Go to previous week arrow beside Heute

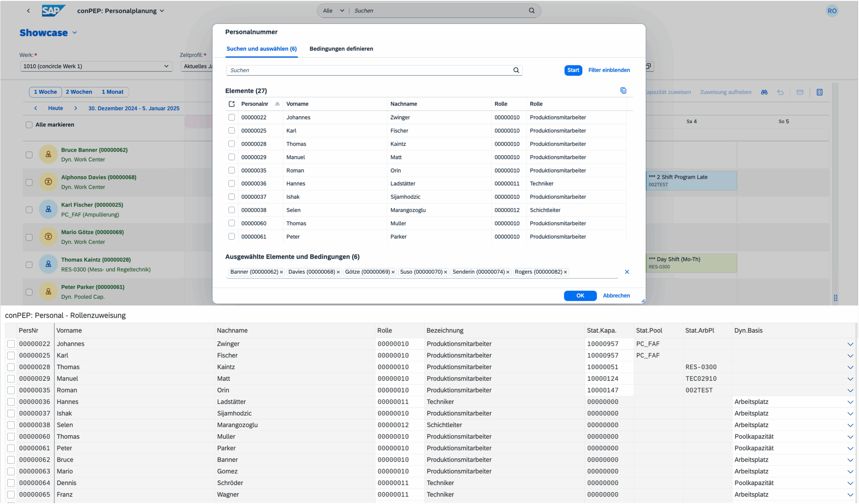click(36, 108)
